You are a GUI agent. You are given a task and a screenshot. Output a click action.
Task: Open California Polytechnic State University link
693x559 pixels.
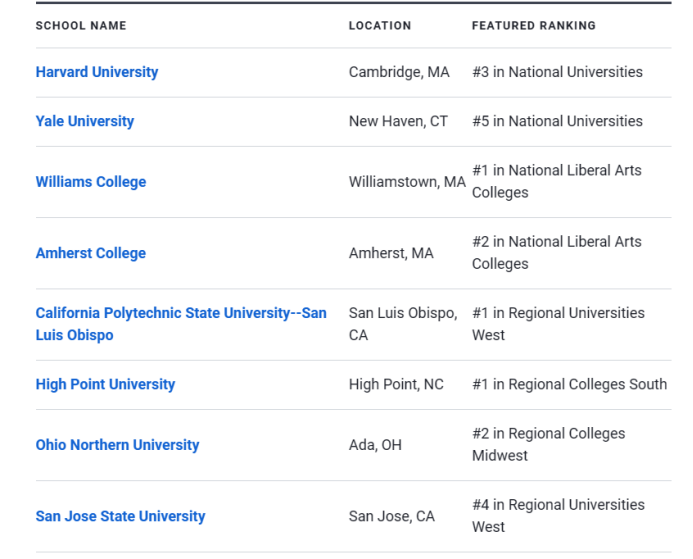181,324
